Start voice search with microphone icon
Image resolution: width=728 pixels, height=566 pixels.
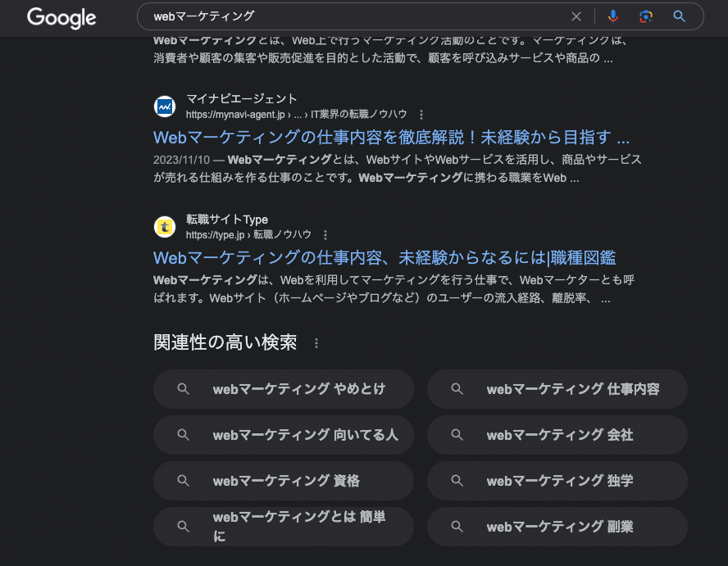(613, 16)
